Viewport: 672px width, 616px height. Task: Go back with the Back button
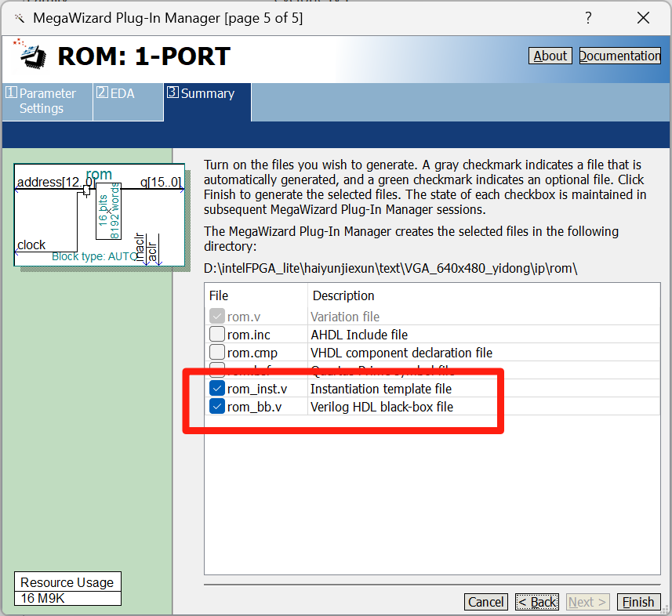(537, 602)
